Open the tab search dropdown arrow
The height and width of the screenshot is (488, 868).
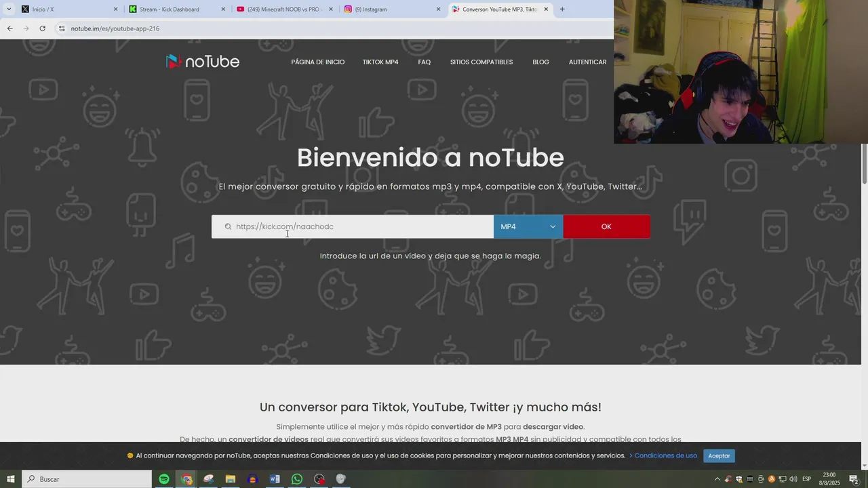9,9
